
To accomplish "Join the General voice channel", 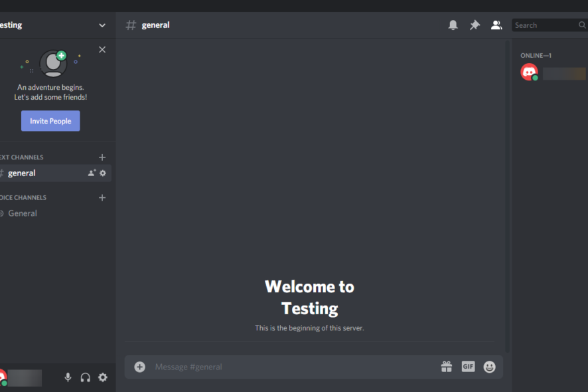I will coord(54,213).
